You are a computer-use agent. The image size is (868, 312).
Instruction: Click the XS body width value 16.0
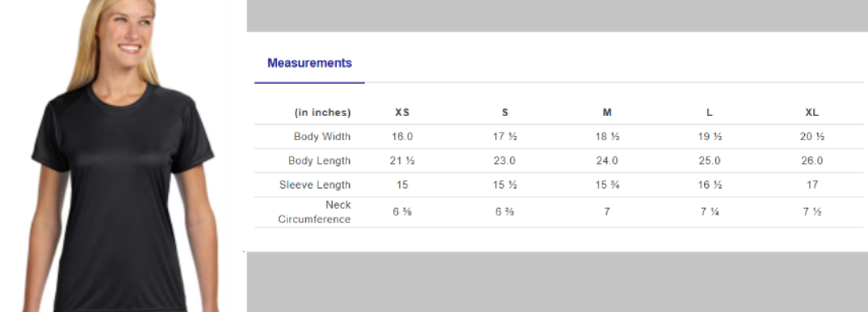coord(402,136)
